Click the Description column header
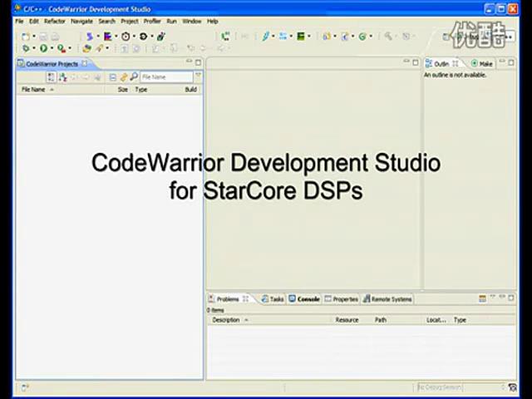The height and width of the screenshot is (399, 532). click(226, 320)
